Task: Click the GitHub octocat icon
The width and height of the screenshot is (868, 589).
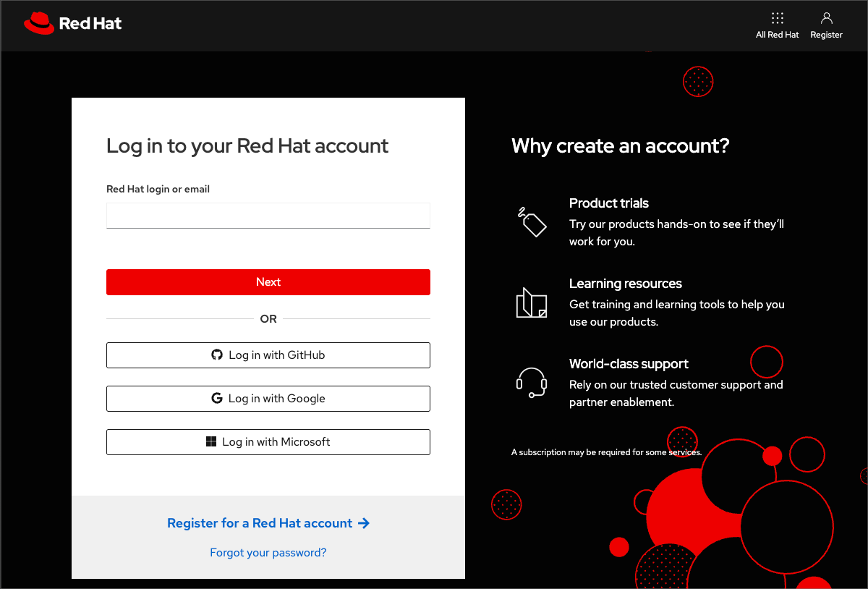Action: 217,355
